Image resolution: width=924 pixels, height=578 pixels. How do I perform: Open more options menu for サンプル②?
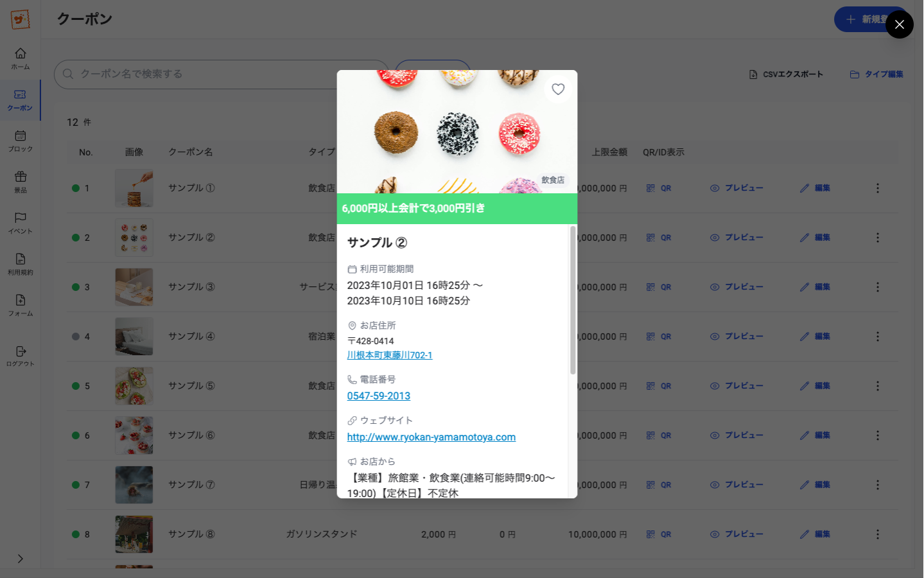(878, 238)
